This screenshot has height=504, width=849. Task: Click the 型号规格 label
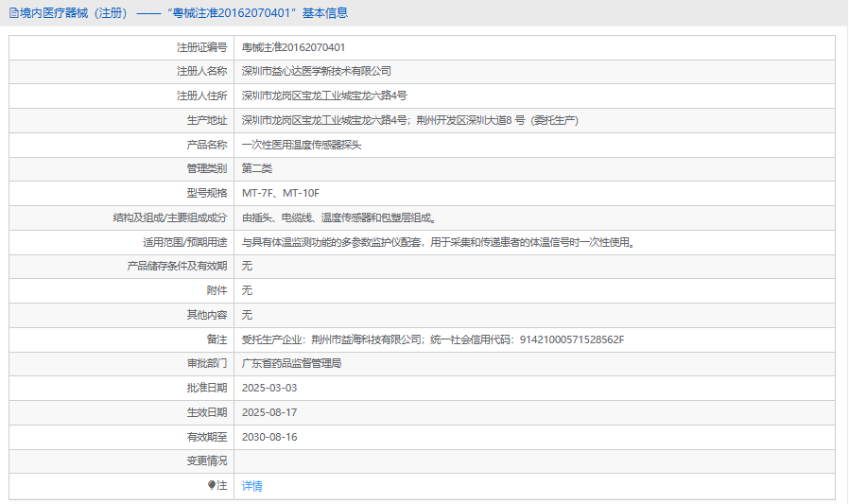(x=207, y=193)
